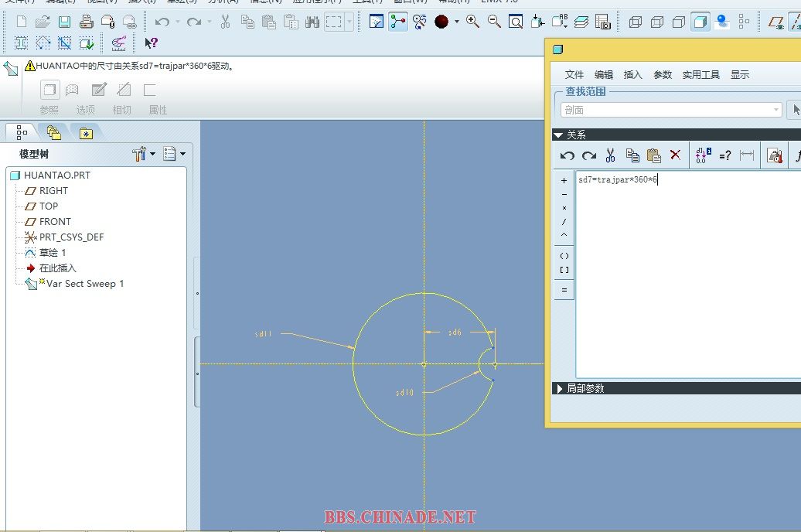Open the Redo history dropdown arrow

coord(210,22)
